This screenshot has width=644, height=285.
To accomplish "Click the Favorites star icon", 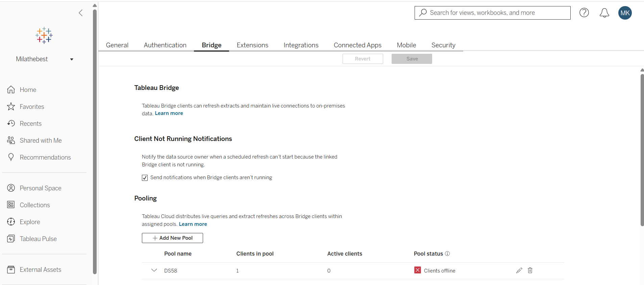I will [x=11, y=106].
